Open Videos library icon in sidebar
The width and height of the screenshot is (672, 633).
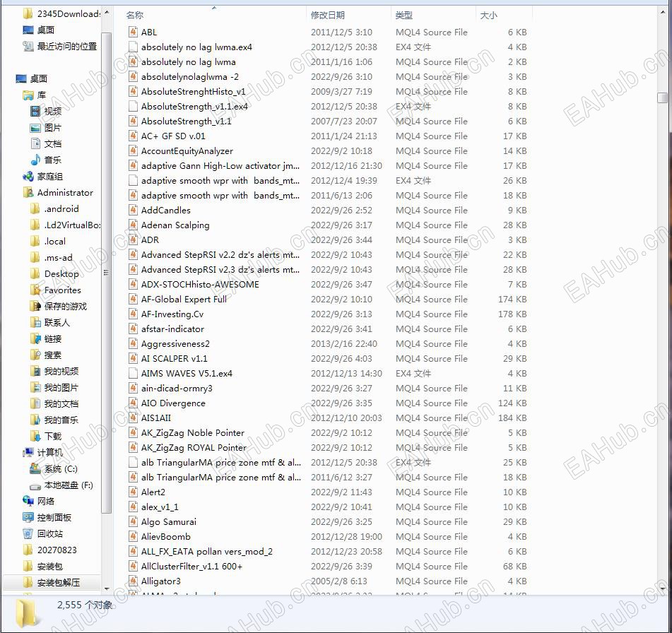35,112
